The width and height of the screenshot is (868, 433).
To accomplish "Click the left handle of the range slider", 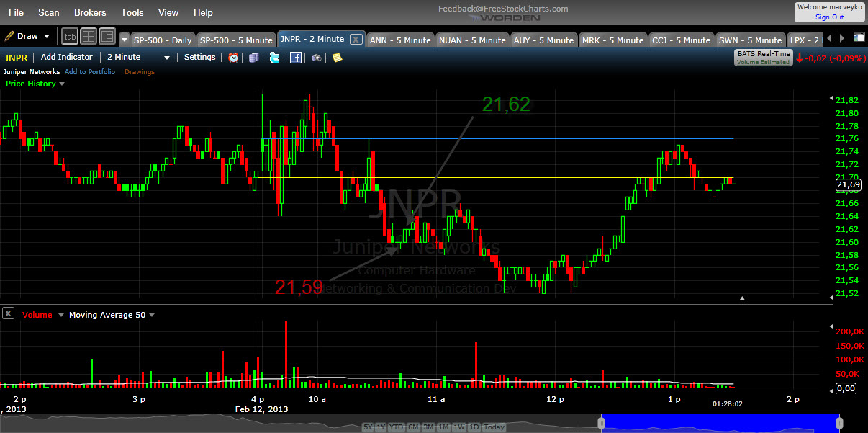I will tap(602, 423).
